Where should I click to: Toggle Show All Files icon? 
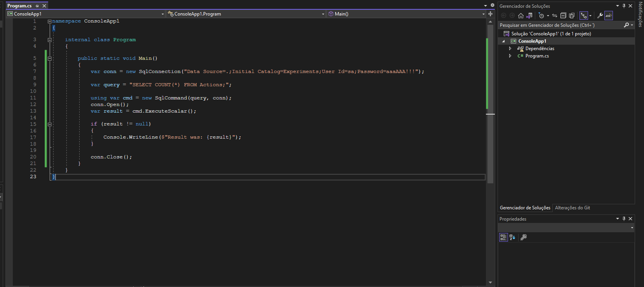[572, 16]
